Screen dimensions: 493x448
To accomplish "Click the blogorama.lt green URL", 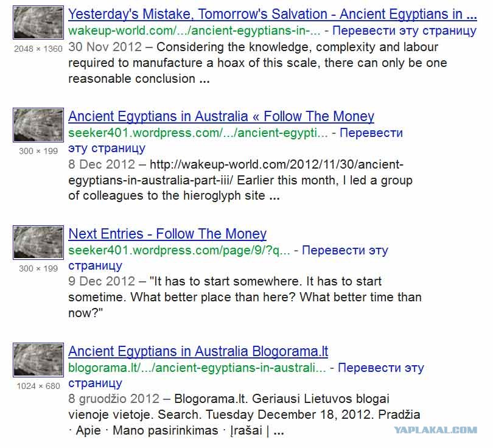I will click(x=197, y=368).
